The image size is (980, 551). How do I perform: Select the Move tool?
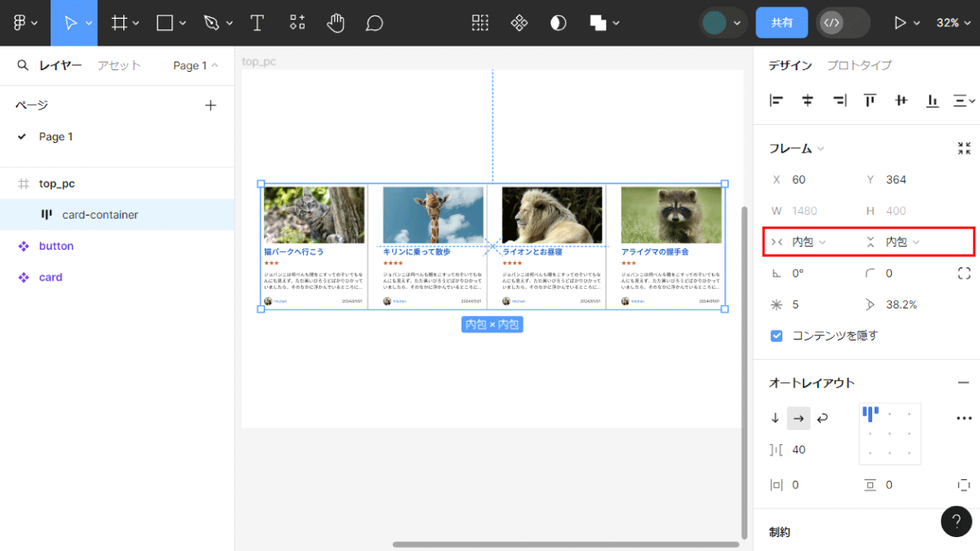(x=71, y=23)
